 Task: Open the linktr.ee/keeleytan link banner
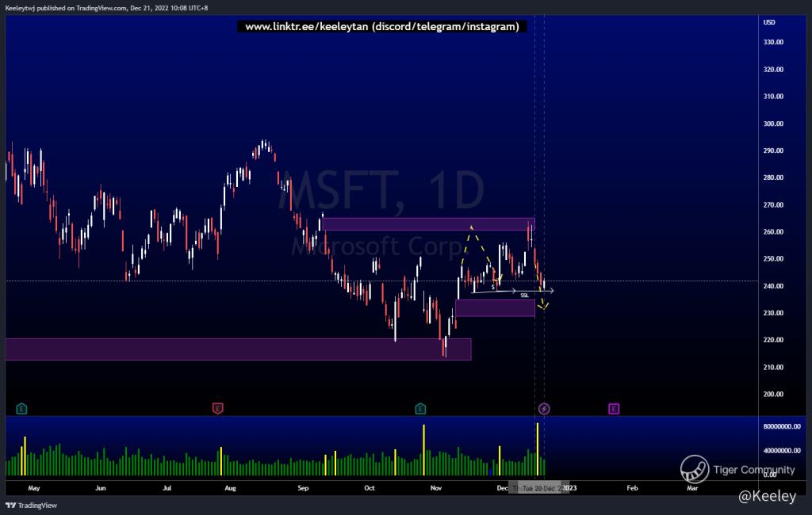coord(381,26)
